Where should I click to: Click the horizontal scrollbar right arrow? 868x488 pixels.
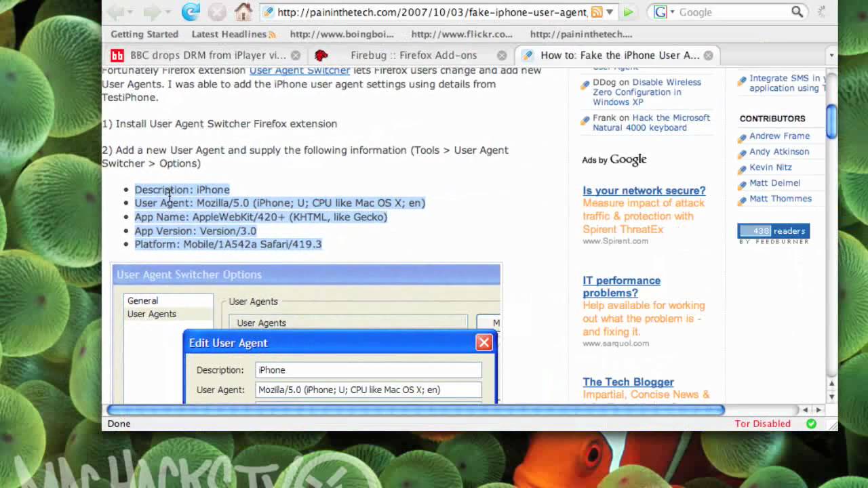pyautogui.click(x=818, y=410)
